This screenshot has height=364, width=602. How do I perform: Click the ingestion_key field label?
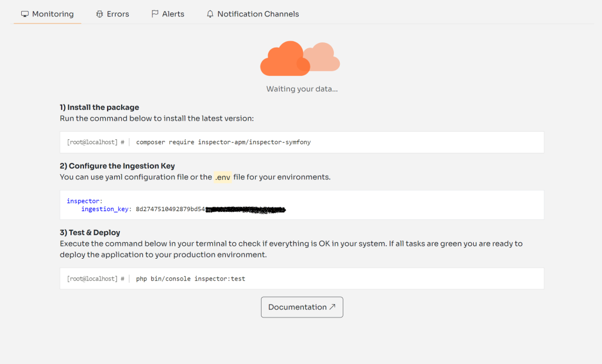pyautogui.click(x=106, y=208)
